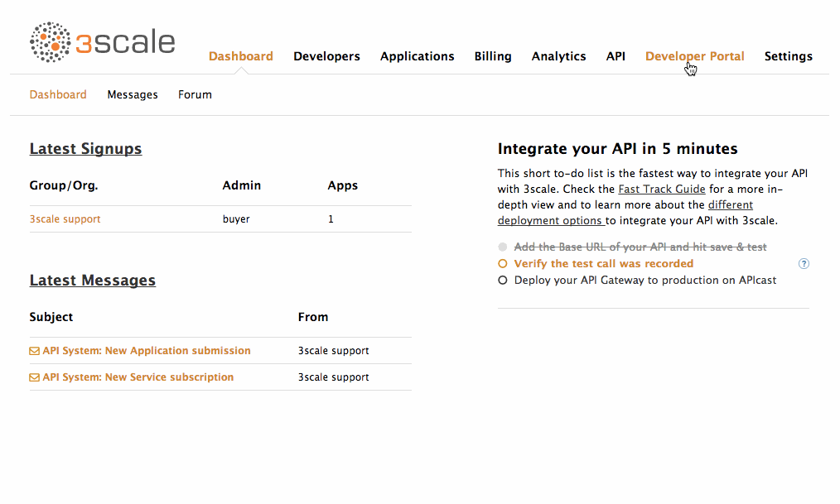Switch to the Forum subtab
The image size is (840, 504).
coord(195,95)
